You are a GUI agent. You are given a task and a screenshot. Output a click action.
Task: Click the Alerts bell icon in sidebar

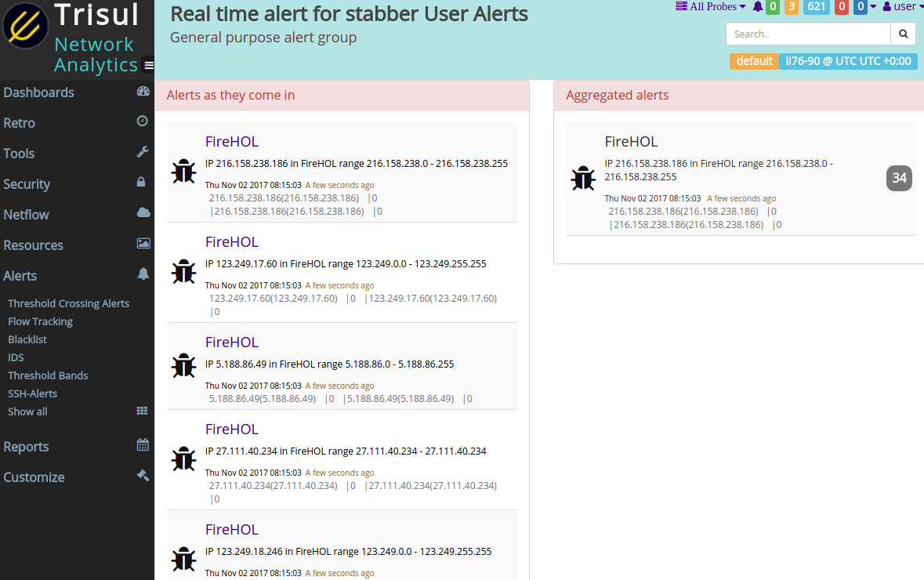[x=143, y=274]
